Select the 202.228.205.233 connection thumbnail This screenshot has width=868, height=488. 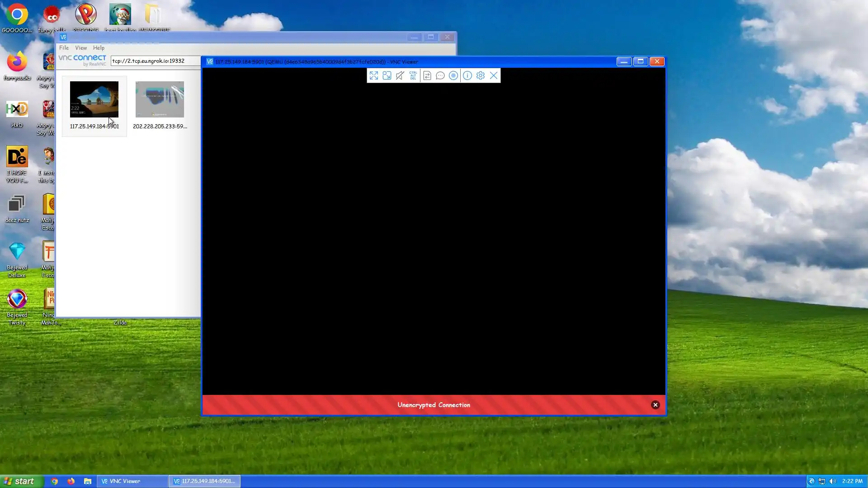point(160,100)
